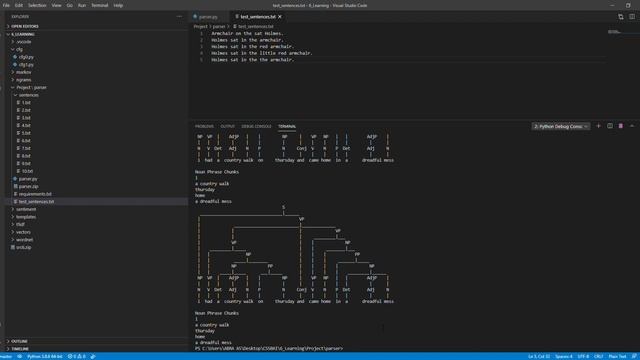Place cursor in line 3 'Holmes sat in the red armchair.'
The width and height of the screenshot is (640, 360).
coord(252,47)
